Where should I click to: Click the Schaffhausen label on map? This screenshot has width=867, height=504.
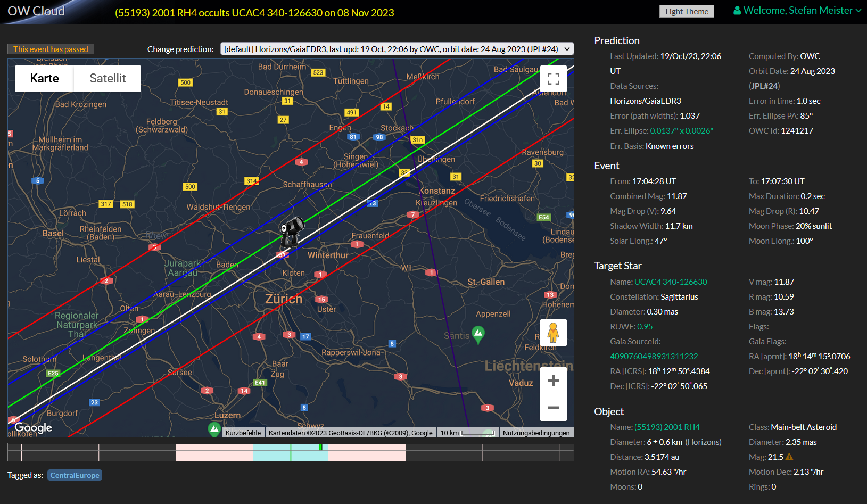307,185
